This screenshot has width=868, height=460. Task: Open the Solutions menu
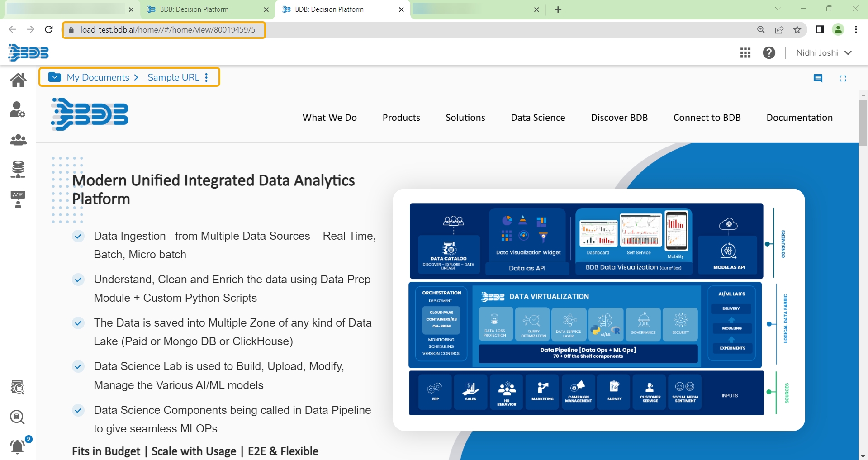pos(465,118)
